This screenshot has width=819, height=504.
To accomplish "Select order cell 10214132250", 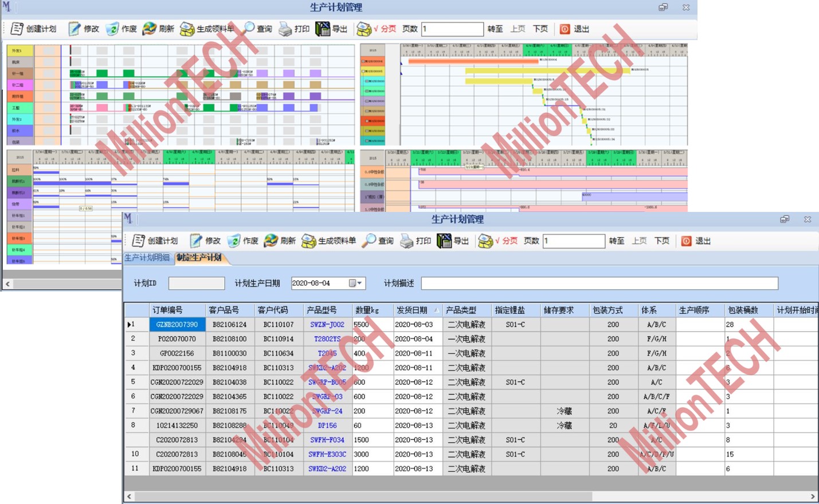I will coord(177,426).
